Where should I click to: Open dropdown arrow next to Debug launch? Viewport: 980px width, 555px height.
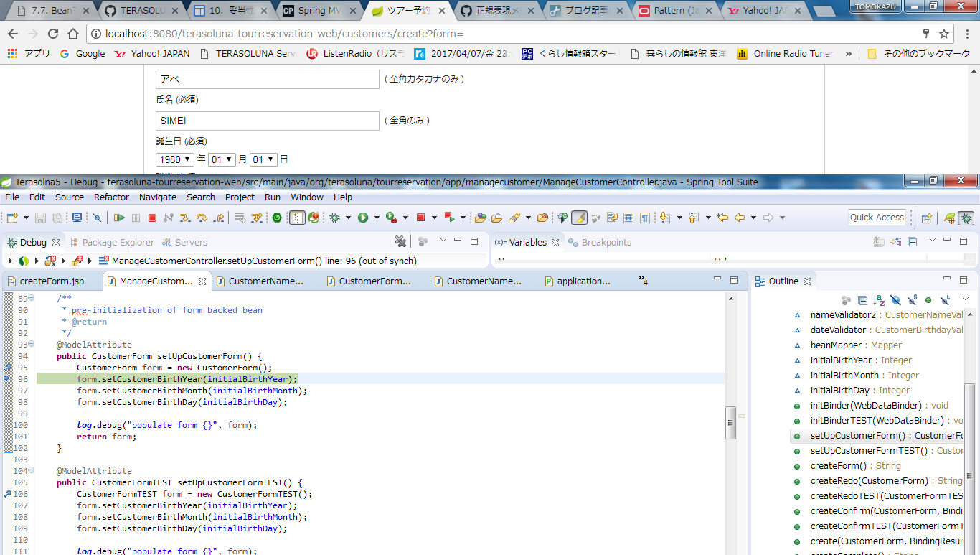pyautogui.click(x=348, y=218)
